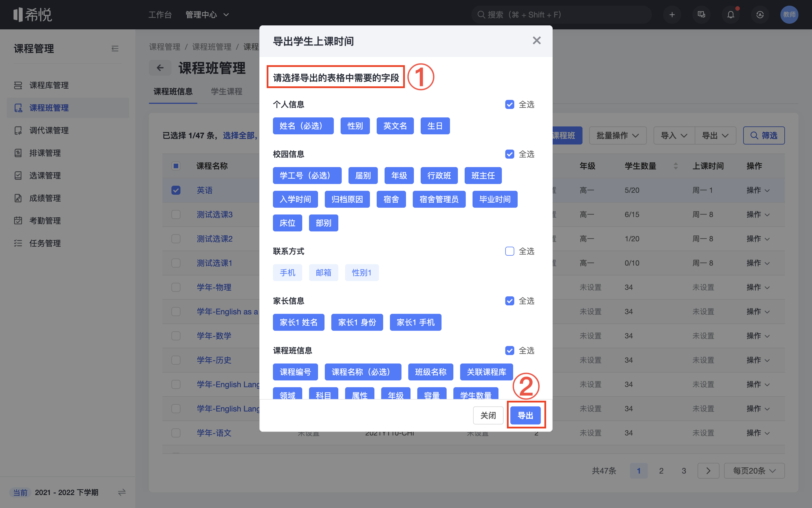
Task: Expand the 管理中心 dropdown
Action: 207,15
